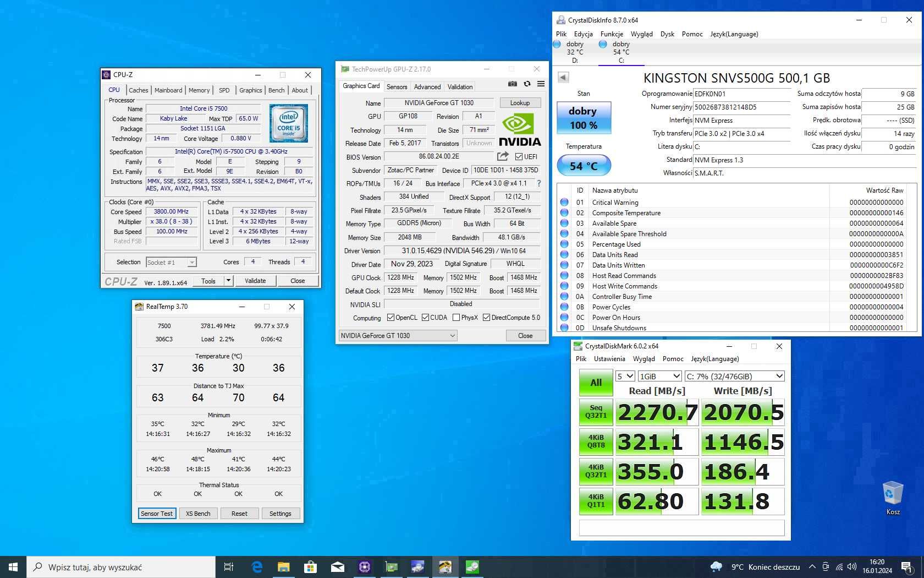Switch to CrystalDiskInfo taskbar icon
The height and width of the screenshot is (578, 924).
418,567
